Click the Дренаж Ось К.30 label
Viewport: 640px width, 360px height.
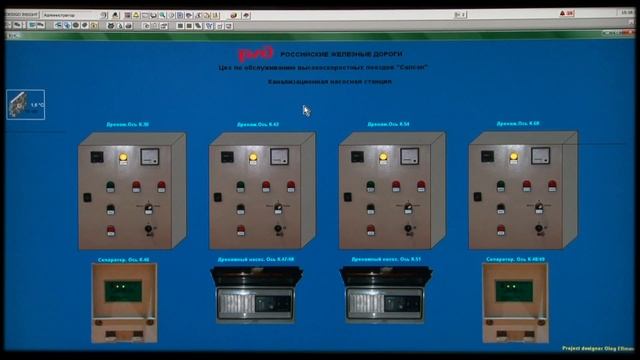click(127, 124)
